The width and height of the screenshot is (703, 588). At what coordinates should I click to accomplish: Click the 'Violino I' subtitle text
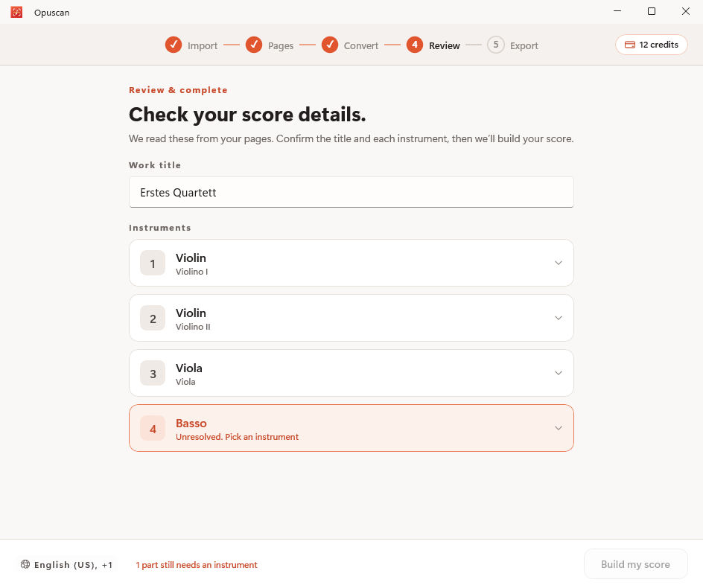click(x=192, y=272)
